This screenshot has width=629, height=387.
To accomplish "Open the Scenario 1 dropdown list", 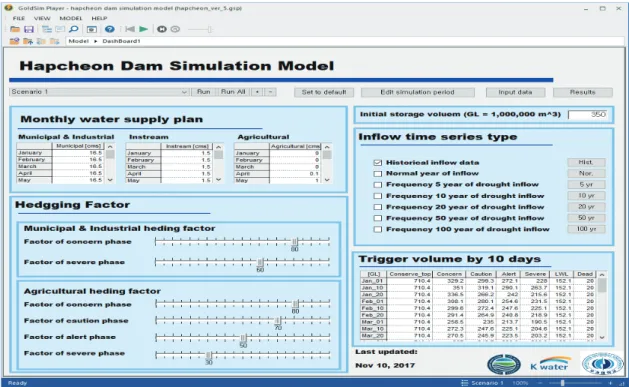I will point(99,92).
